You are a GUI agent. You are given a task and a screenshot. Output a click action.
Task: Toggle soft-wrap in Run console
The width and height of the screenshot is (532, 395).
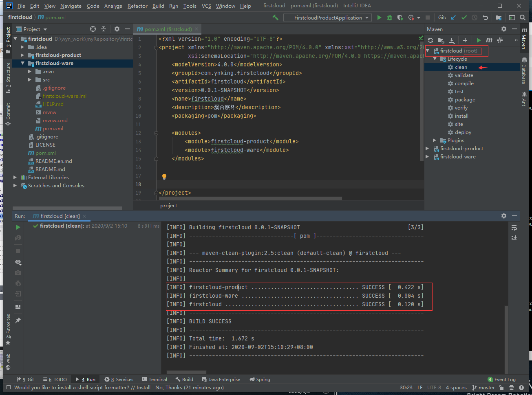(514, 228)
